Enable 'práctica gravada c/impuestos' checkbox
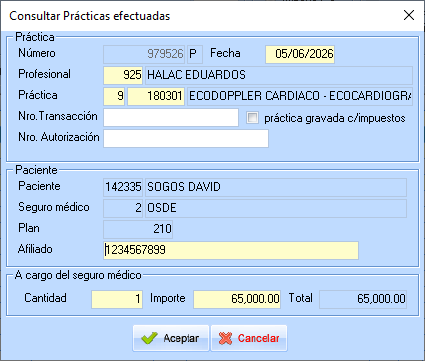The width and height of the screenshot is (425, 361). (252, 118)
